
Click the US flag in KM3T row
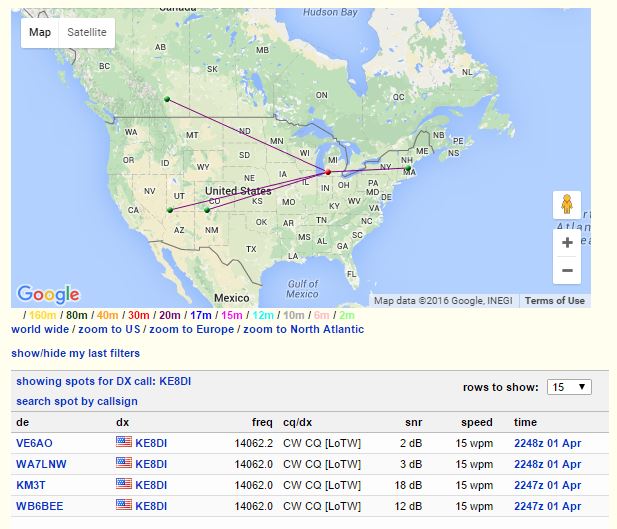point(124,484)
